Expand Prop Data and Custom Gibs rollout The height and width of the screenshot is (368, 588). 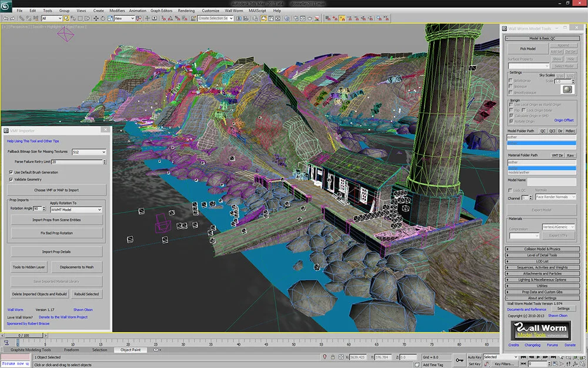542,292
